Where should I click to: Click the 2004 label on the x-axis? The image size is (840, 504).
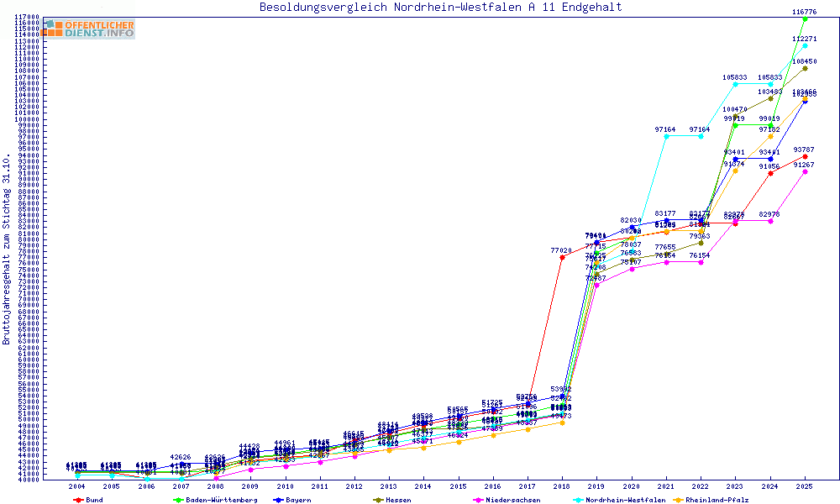[x=77, y=486]
